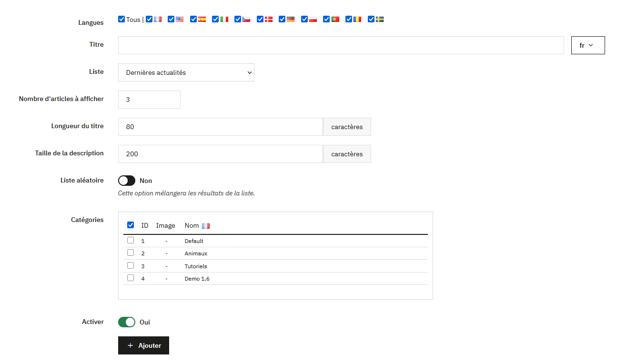
Task: Click the German flag icon
Action: (x=291, y=20)
